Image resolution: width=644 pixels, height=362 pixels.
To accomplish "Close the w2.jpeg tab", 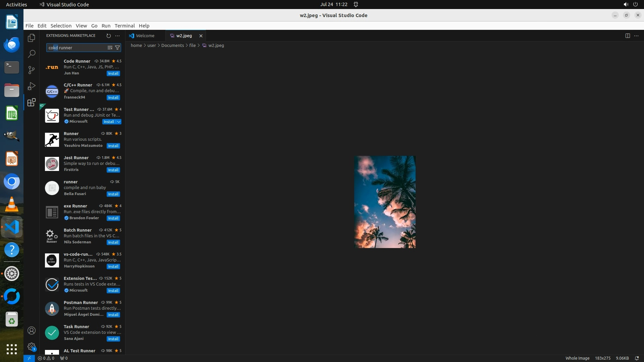I will [x=201, y=36].
